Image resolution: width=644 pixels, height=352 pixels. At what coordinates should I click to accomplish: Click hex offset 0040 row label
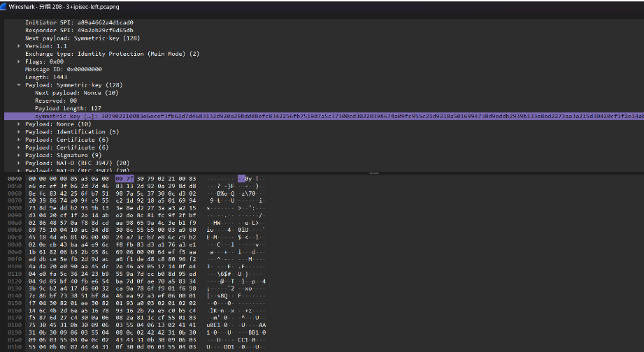pyautogui.click(x=15, y=179)
